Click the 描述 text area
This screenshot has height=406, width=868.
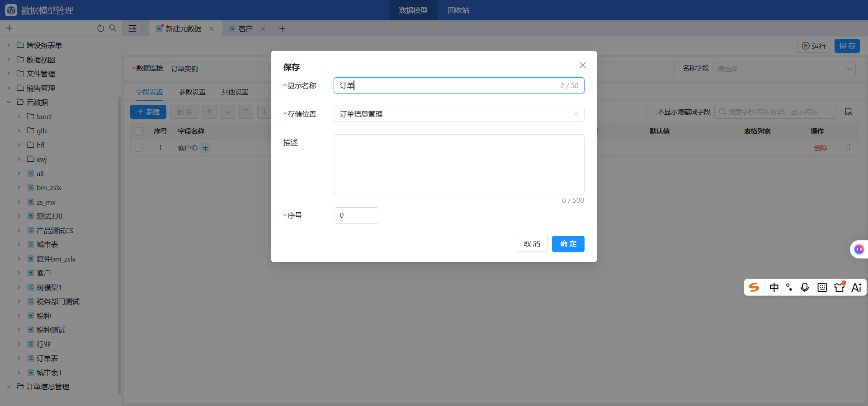(x=459, y=164)
